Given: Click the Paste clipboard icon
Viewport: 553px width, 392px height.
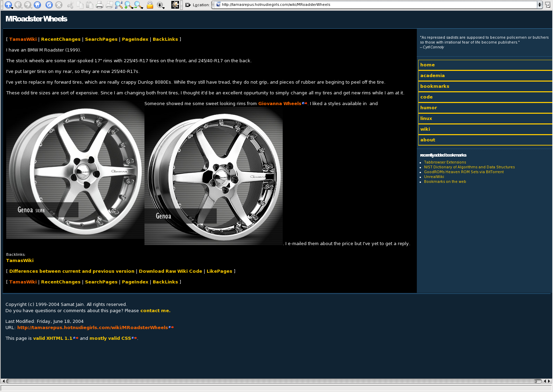Looking at the screenshot, I should tap(90, 5).
